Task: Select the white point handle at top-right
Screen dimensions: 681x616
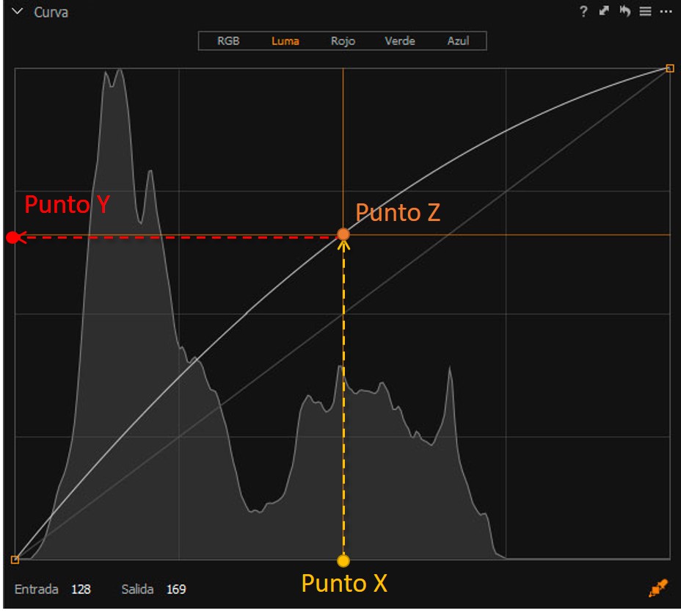Action: 670,68
